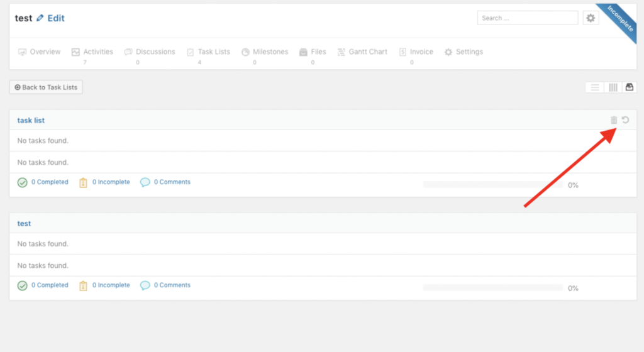Click the Incomplete status ribbon
This screenshot has width=644, height=352.
[x=619, y=19]
